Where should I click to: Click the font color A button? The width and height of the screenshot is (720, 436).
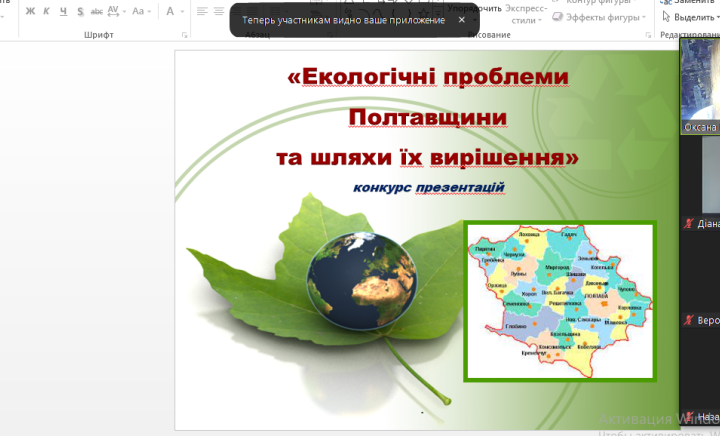tap(170, 11)
